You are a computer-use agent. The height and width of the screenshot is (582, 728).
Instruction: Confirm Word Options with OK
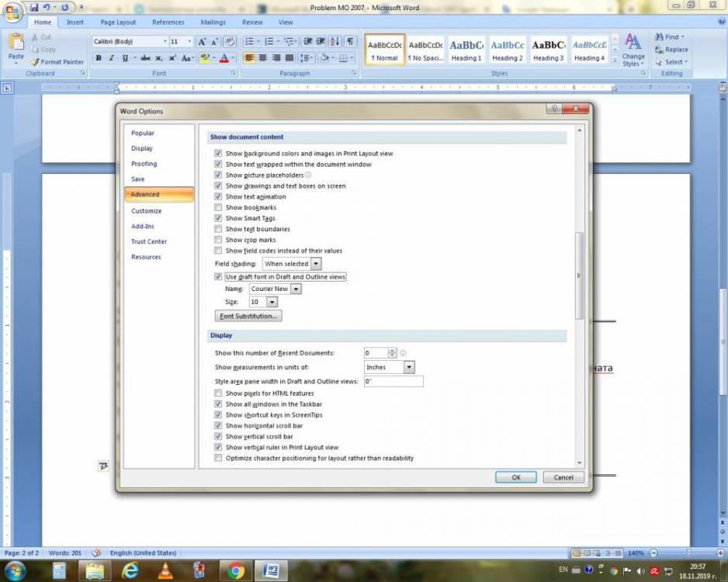click(x=516, y=477)
